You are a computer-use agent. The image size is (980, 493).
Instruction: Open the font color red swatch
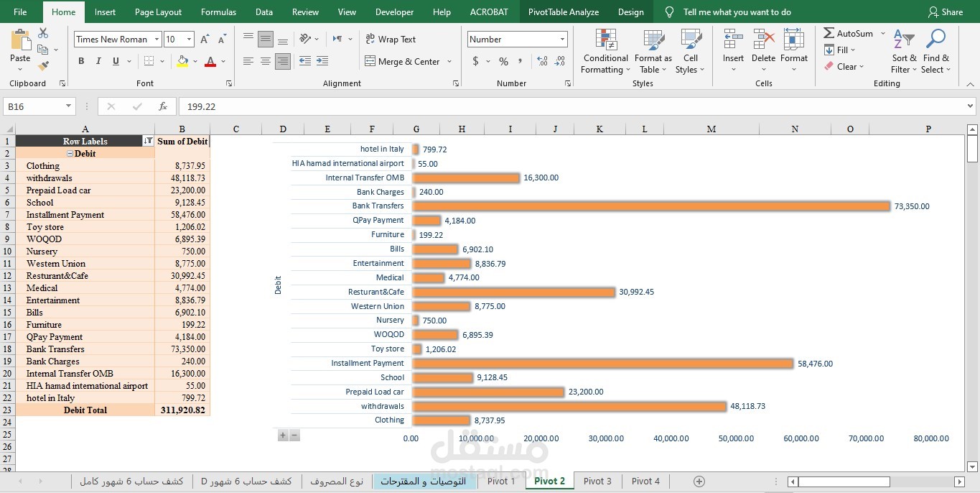pyautogui.click(x=210, y=61)
